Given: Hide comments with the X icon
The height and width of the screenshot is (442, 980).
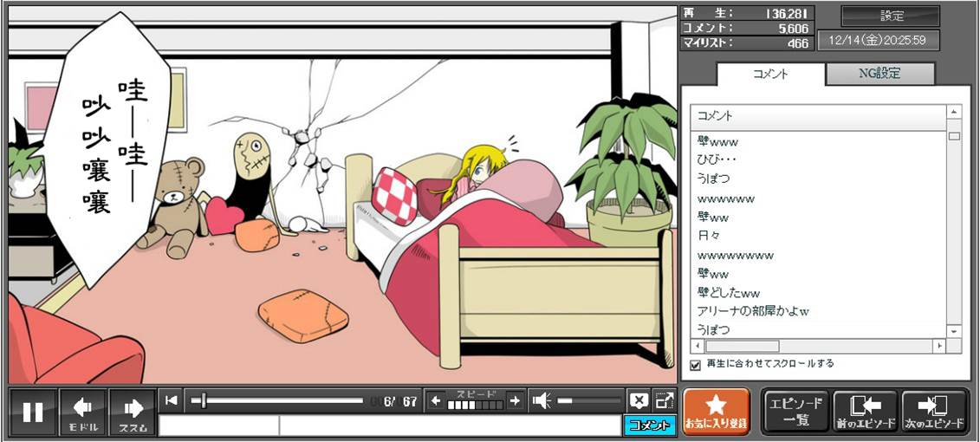Looking at the screenshot, I should click(639, 400).
